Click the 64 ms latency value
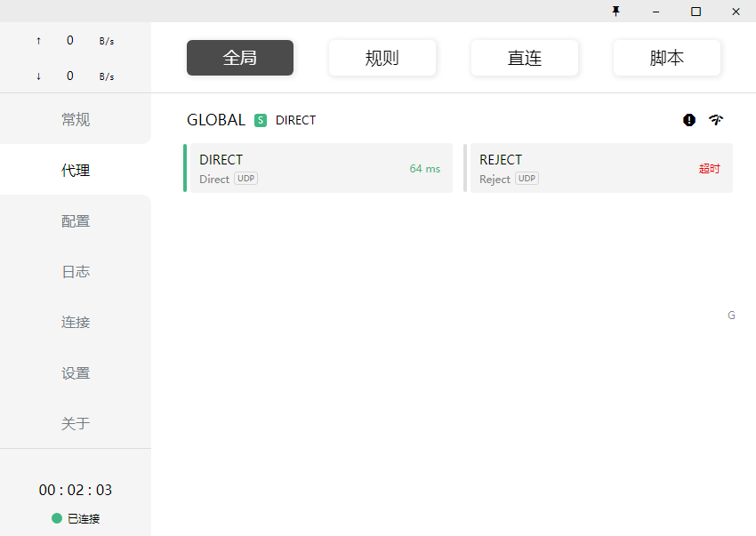 [x=425, y=169]
